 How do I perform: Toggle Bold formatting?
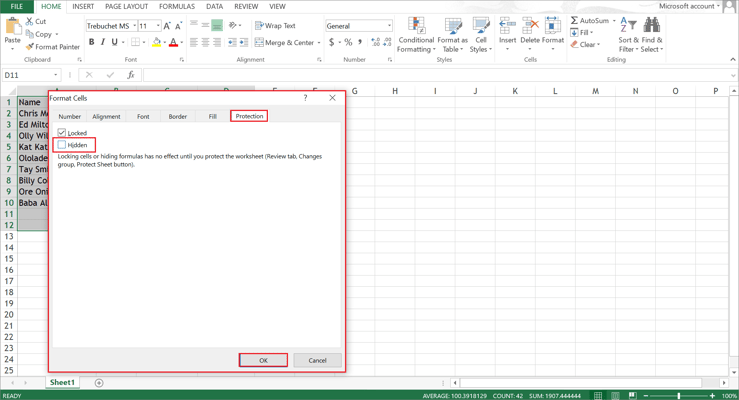[x=91, y=42]
